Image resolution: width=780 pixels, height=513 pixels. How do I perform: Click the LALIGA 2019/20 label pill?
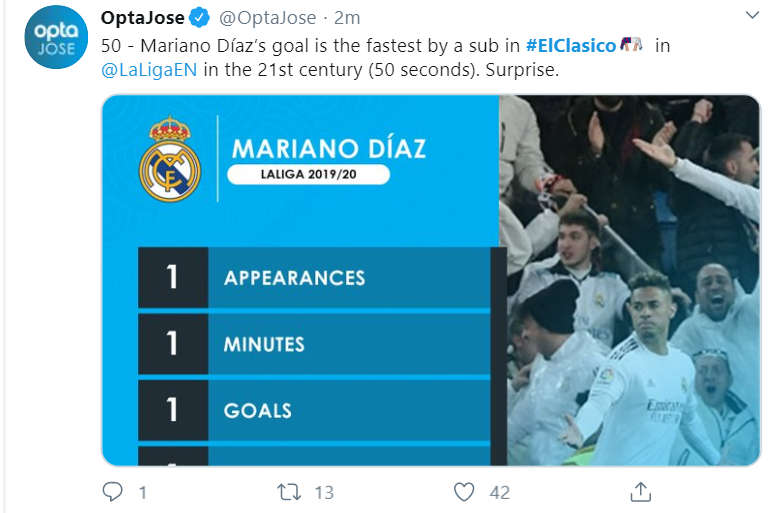pos(308,174)
